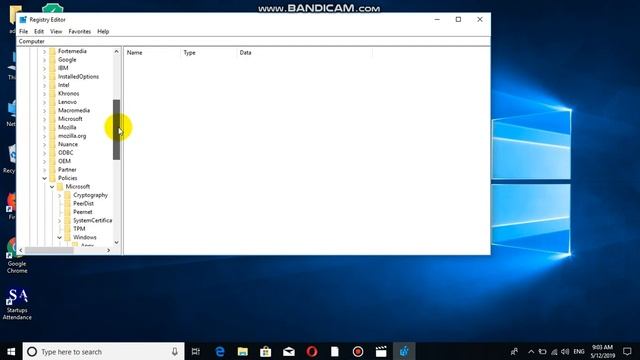
Task: Open Google Chrome desktop shortcut
Action: coord(17,255)
